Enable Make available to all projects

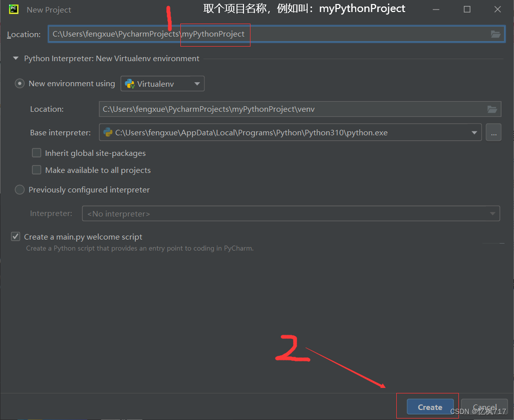click(x=37, y=170)
